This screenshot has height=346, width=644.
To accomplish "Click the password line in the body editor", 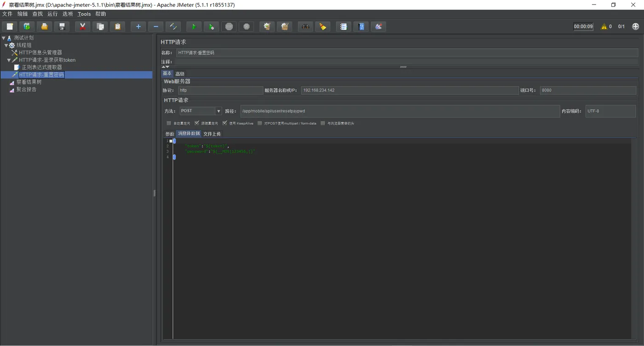I will (220, 151).
